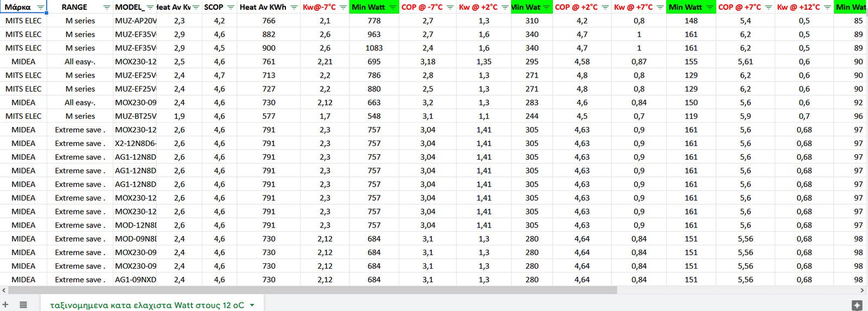Open the filter icon on the Min Watt header before COP @ +7°C
This screenshot has width=868, height=311.
click(x=710, y=8)
